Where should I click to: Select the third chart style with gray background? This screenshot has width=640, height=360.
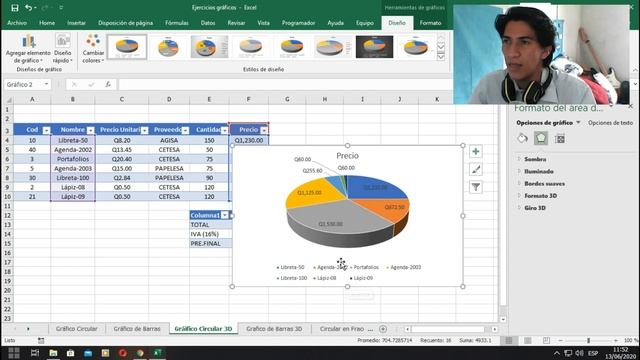click(209, 47)
